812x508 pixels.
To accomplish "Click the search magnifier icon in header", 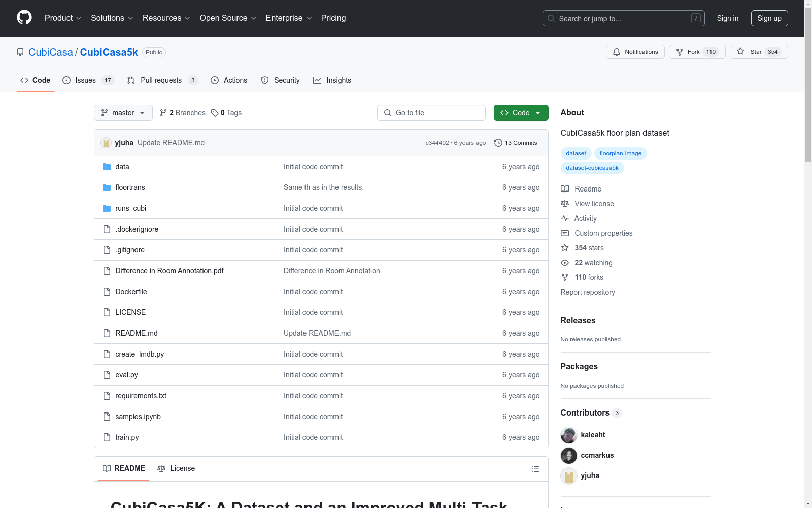I will pos(551,18).
